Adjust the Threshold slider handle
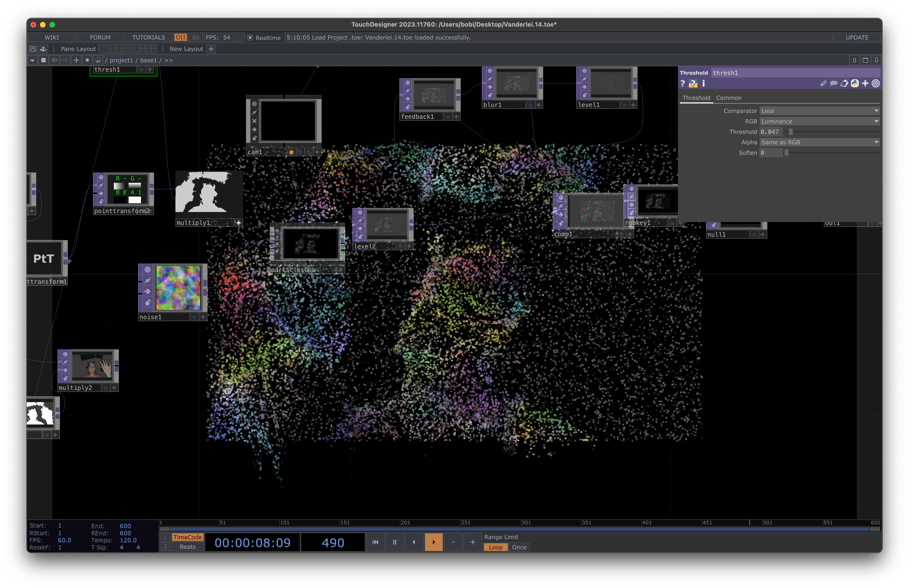 (791, 132)
